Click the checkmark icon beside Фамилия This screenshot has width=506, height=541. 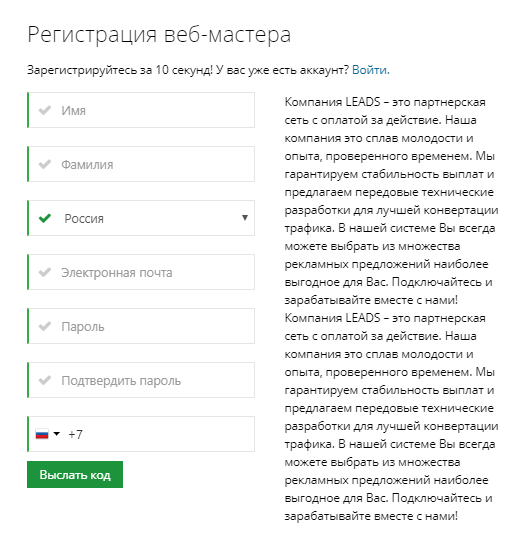coord(45,164)
